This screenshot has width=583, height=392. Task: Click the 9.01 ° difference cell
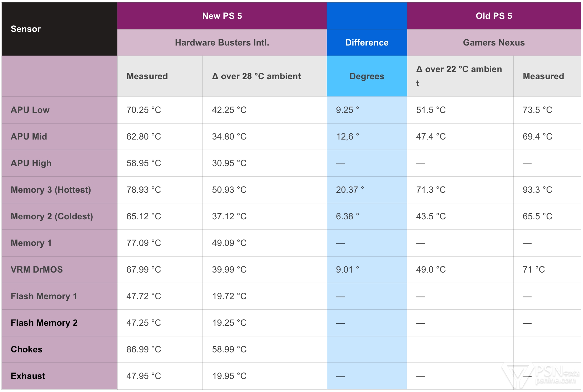tap(367, 270)
